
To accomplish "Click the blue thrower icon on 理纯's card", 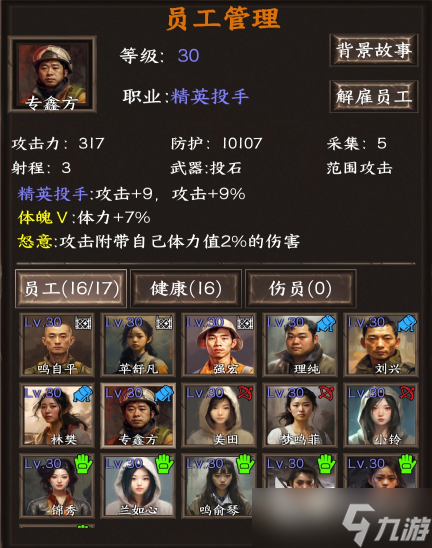I will click(326, 323).
